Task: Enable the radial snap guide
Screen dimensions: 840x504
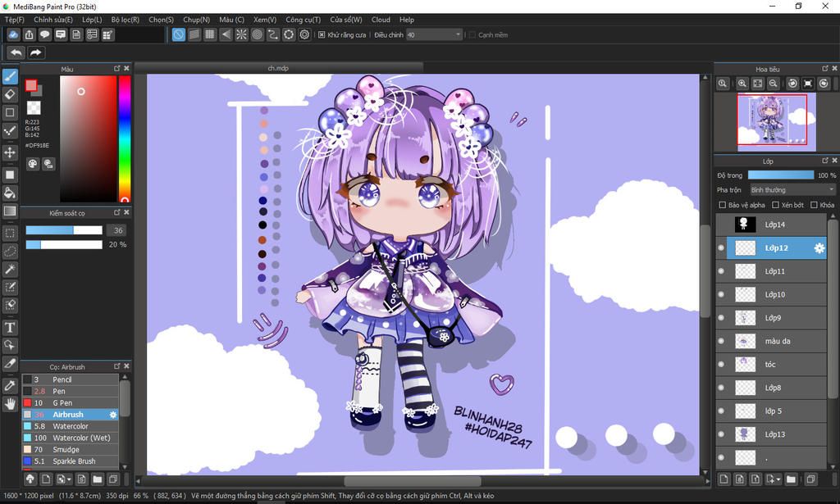Action: 242,34
